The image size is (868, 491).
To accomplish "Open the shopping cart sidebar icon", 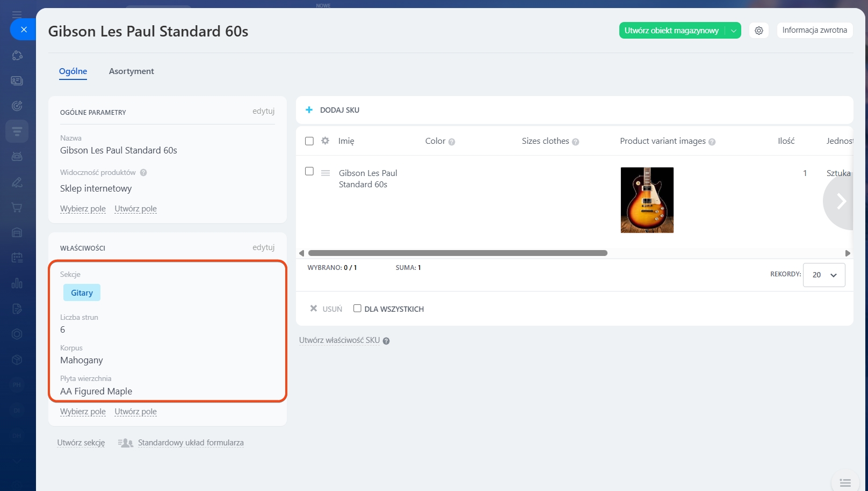I will click(17, 207).
